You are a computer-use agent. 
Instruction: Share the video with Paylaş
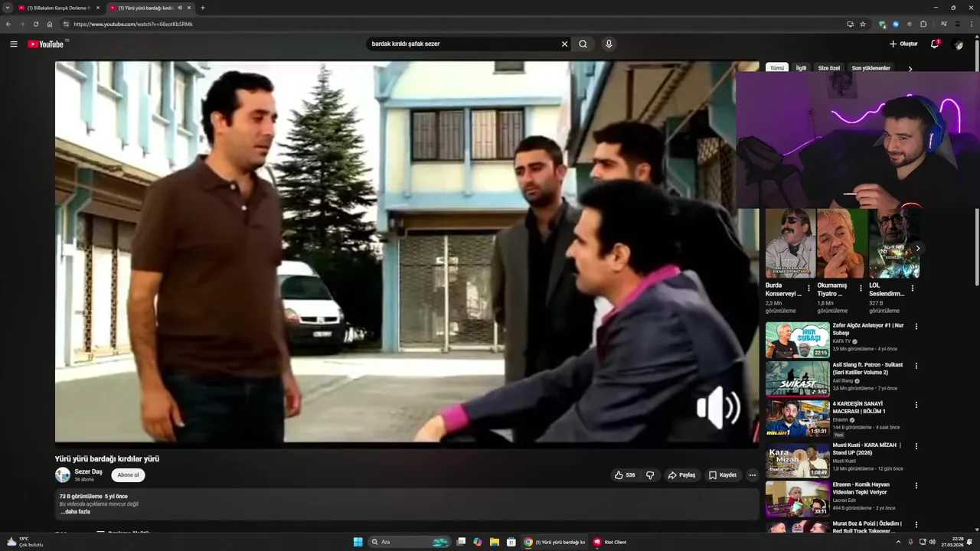(681, 475)
